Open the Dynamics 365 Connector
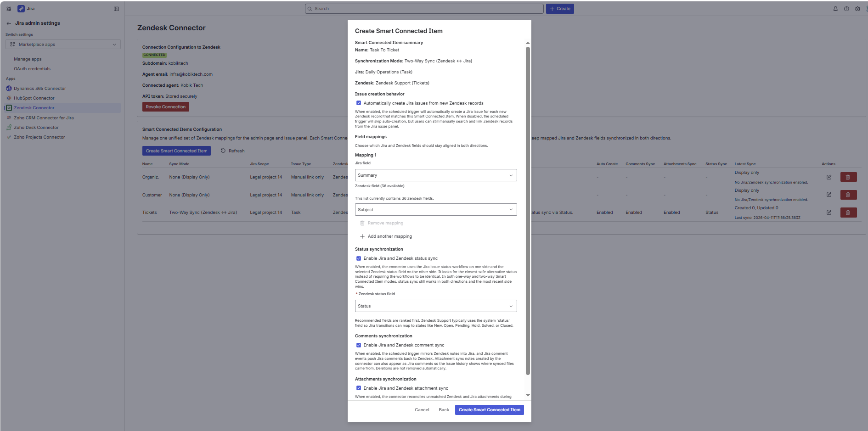This screenshot has height=431, width=868. (39, 88)
